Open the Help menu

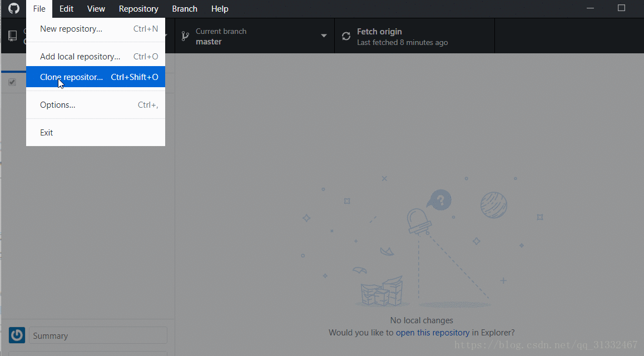(220, 9)
